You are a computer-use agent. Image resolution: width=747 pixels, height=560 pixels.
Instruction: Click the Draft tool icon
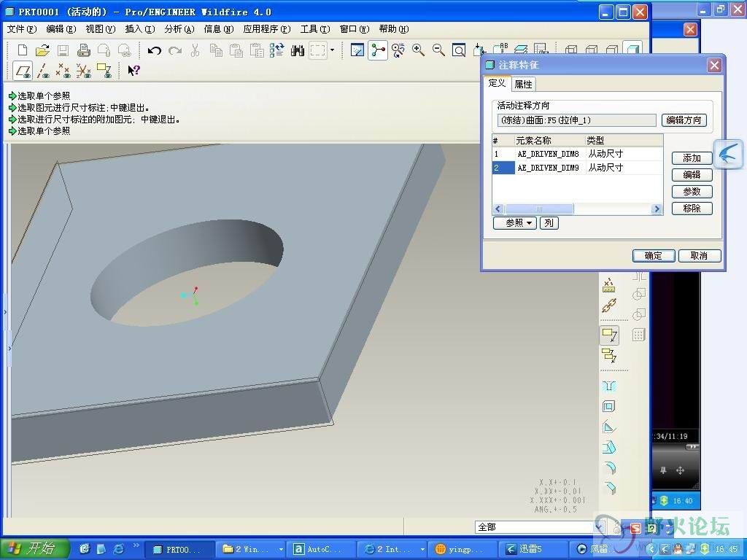point(609,447)
